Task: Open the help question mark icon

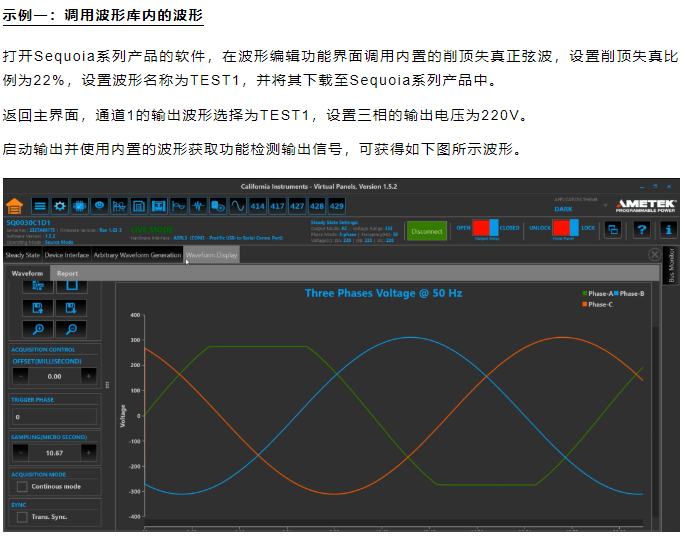Action: click(642, 229)
